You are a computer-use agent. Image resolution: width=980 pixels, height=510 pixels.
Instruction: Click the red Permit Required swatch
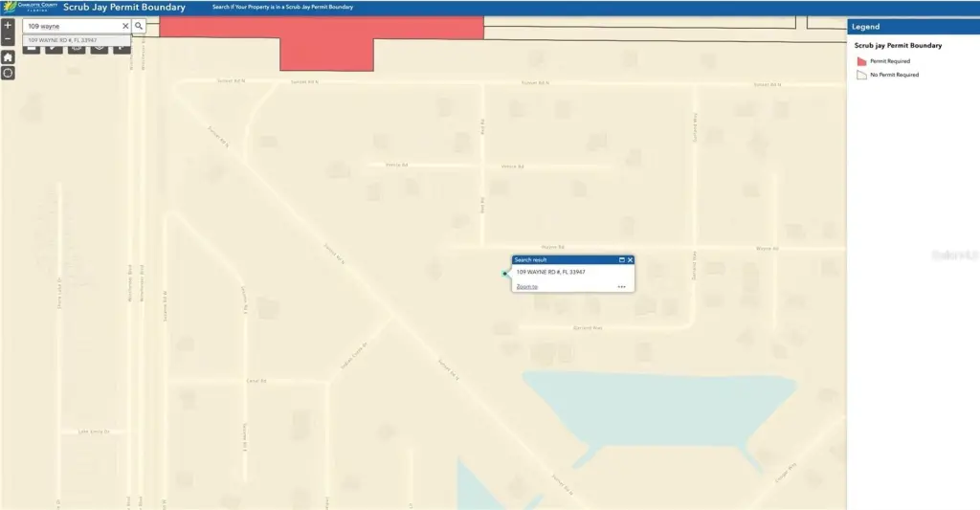(x=860, y=61)
